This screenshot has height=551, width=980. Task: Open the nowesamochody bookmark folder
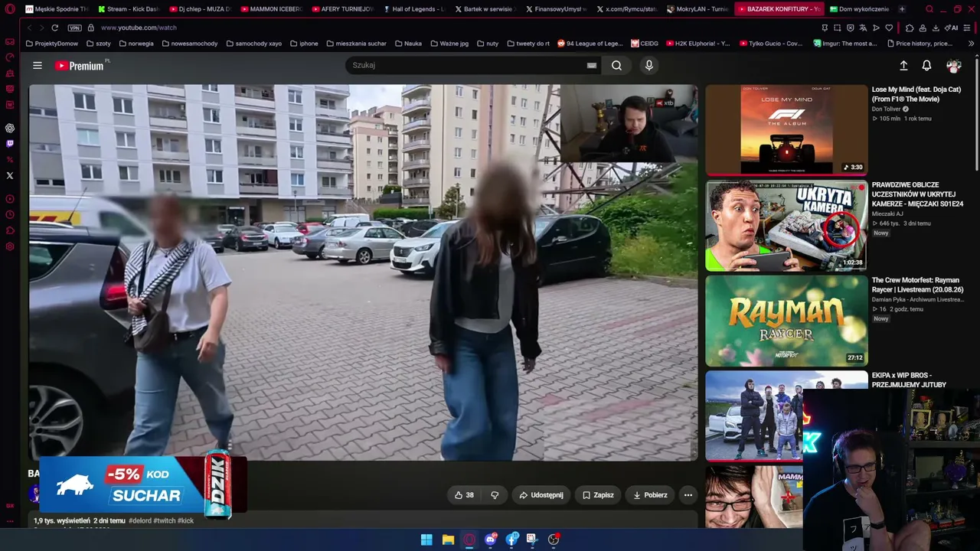189,44
